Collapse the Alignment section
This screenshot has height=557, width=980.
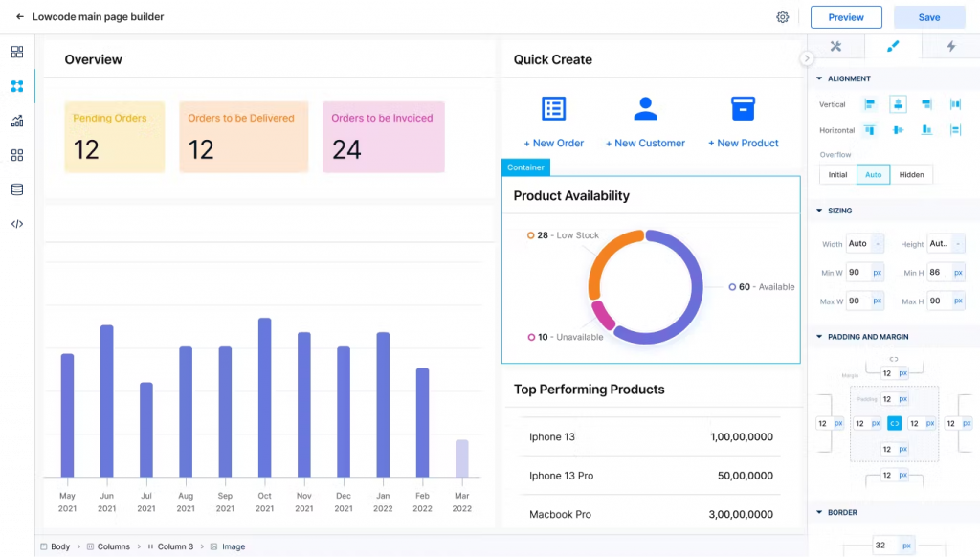819,78
